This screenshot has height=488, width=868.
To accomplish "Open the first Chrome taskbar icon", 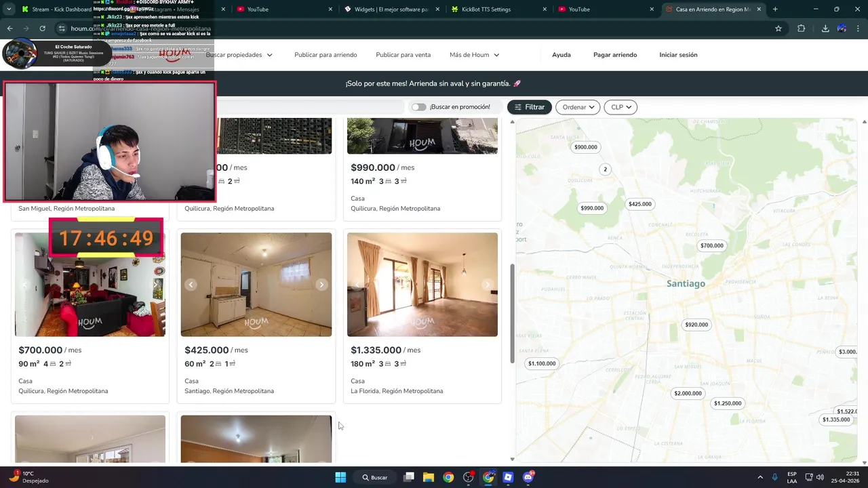I will click(x=448, y=477).
